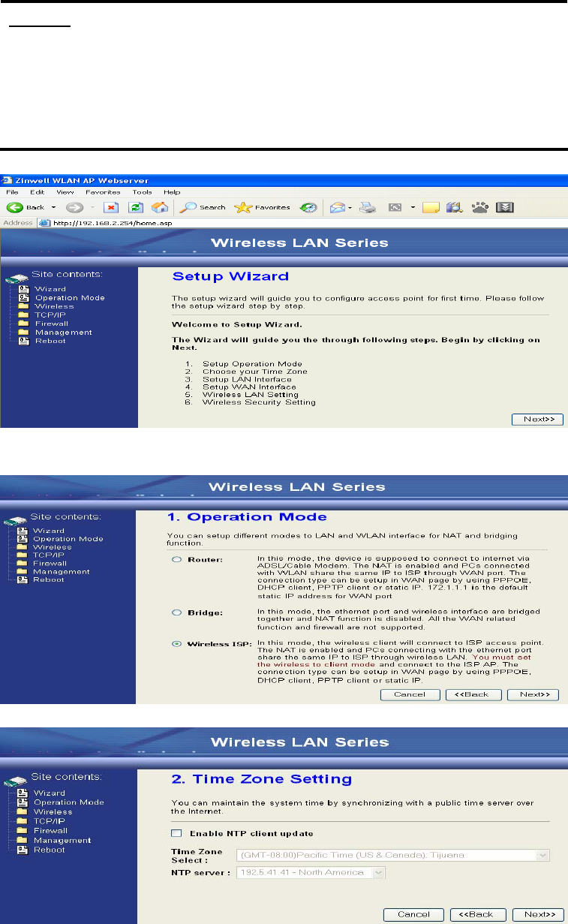Click Wizard page icon in Setup Wizard sidebar
The height and width of the screenshot is (924, 568).
pyautogui.click(x=24, y=289)
